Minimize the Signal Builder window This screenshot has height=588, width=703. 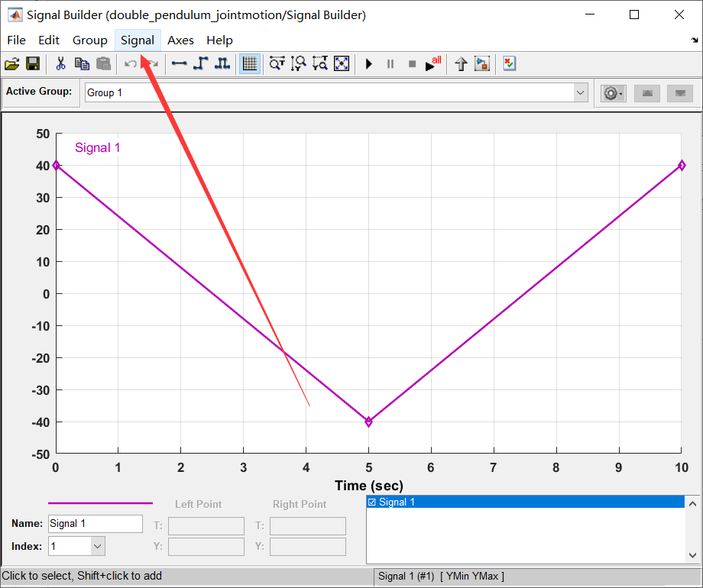tap(590, 15)
